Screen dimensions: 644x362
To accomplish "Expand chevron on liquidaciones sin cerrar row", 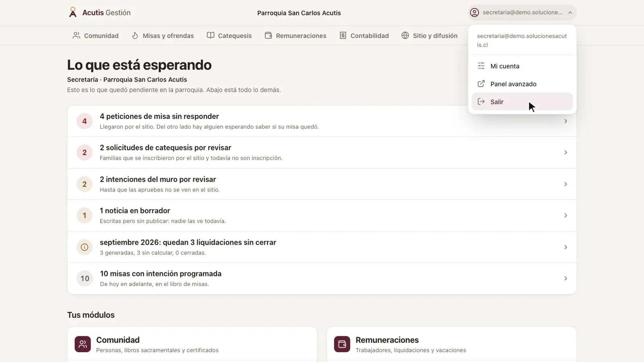I will (x=566, y=247).
